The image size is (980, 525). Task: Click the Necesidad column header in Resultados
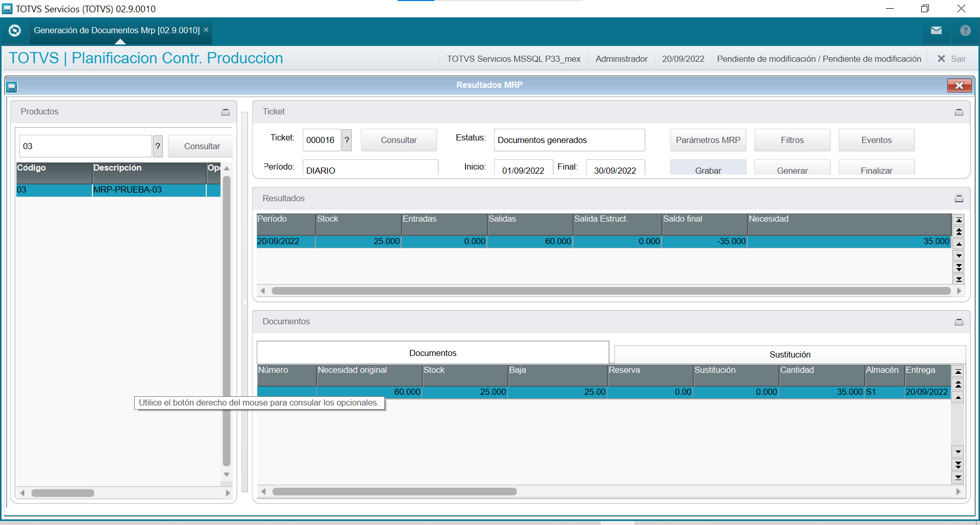click(x=849, y=224)
